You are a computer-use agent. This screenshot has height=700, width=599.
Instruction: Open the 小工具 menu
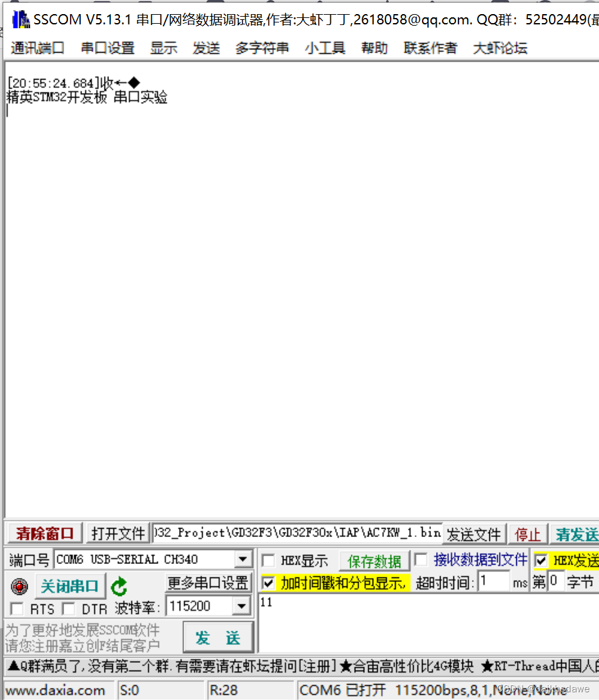[x=325, y=47]
